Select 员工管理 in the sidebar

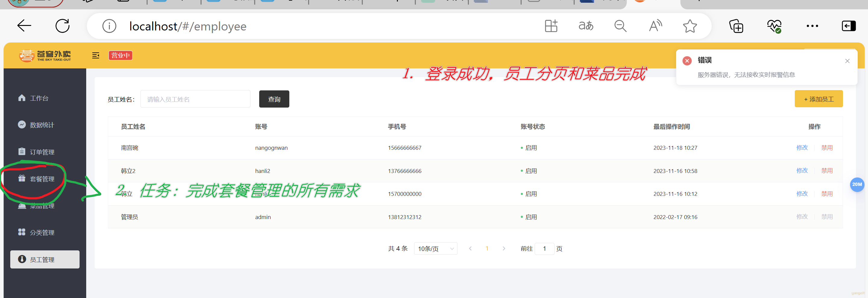(x=45, y=259)
